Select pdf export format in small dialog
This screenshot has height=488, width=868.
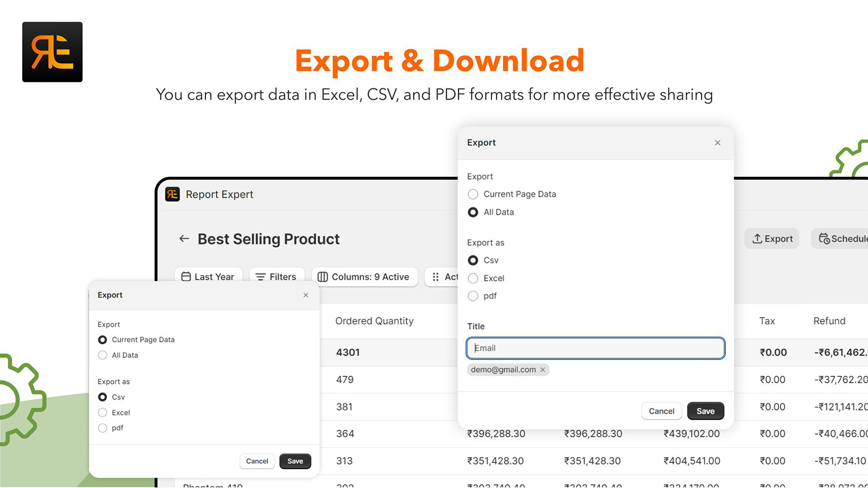(x=103, y=428)
